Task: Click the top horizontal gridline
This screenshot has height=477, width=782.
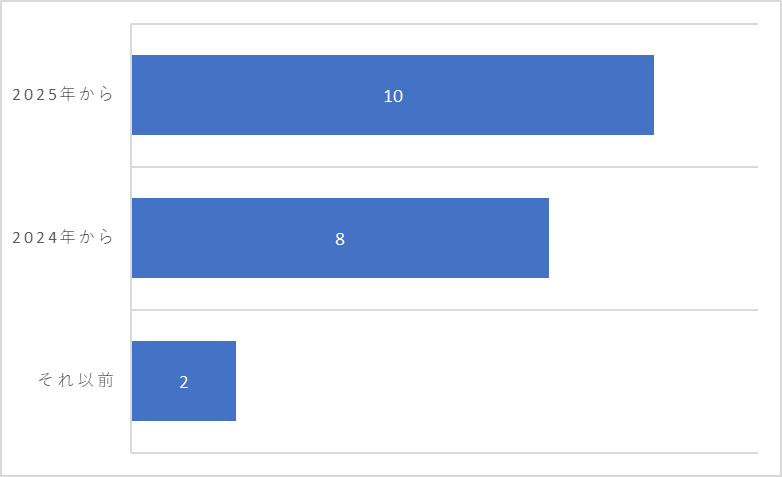Action: (x=444, y=23)
